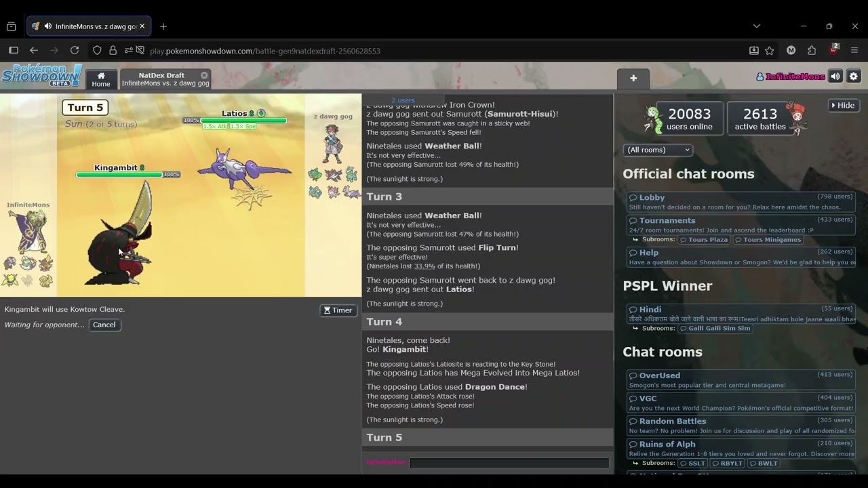Click the Mega Latios item icon beside its name
This screenshot has width=868, height=488.
coord(261,113)
